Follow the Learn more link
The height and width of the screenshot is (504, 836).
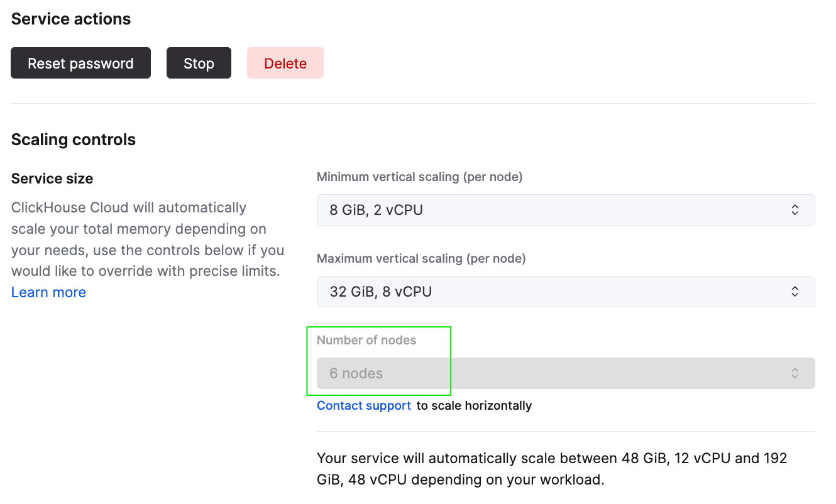(48, 293)
